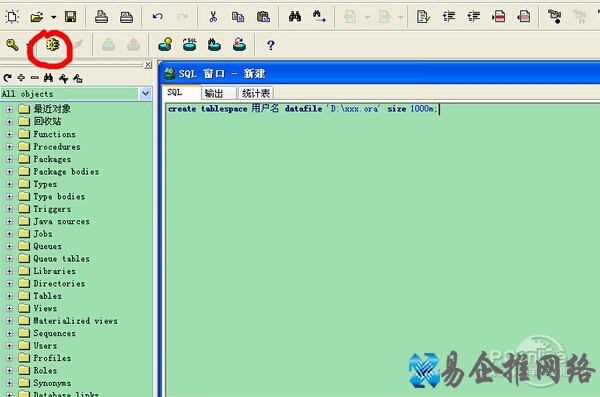600x397 pixels.
Task: Click the lightbulb database query icon
Action: [x=165, y=45]
